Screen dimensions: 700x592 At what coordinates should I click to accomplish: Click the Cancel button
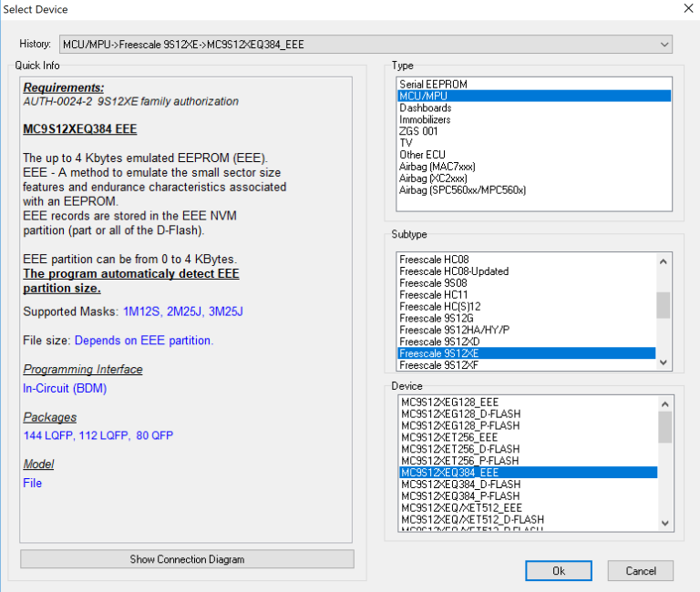tap(641, 570)
